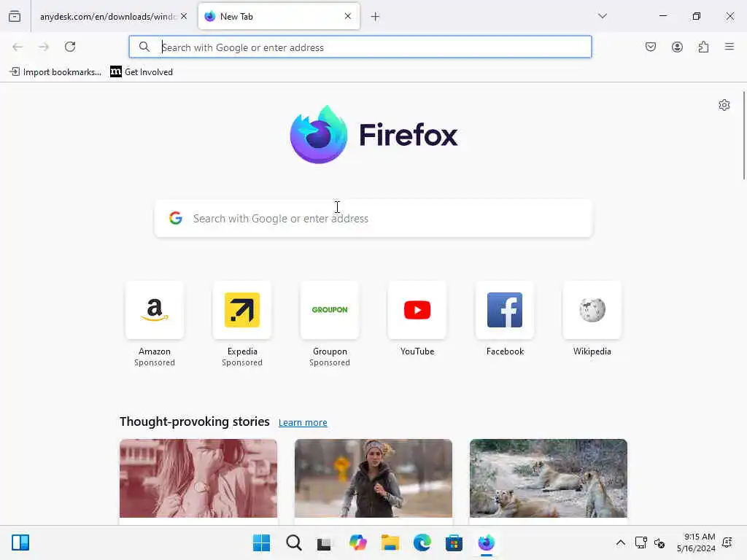Open story thumbnail of woman jogging

(x=373, y=478)
